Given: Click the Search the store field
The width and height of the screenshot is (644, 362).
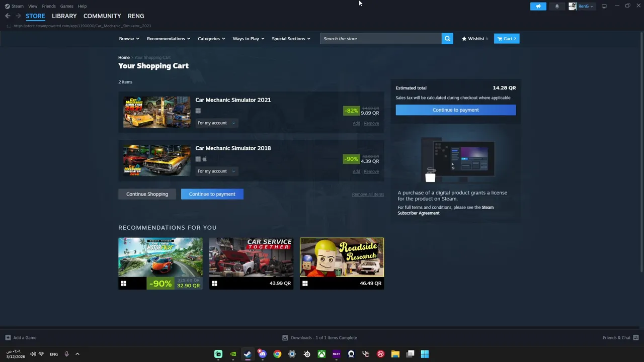Looking at the screenshot, I should [380, 39].
